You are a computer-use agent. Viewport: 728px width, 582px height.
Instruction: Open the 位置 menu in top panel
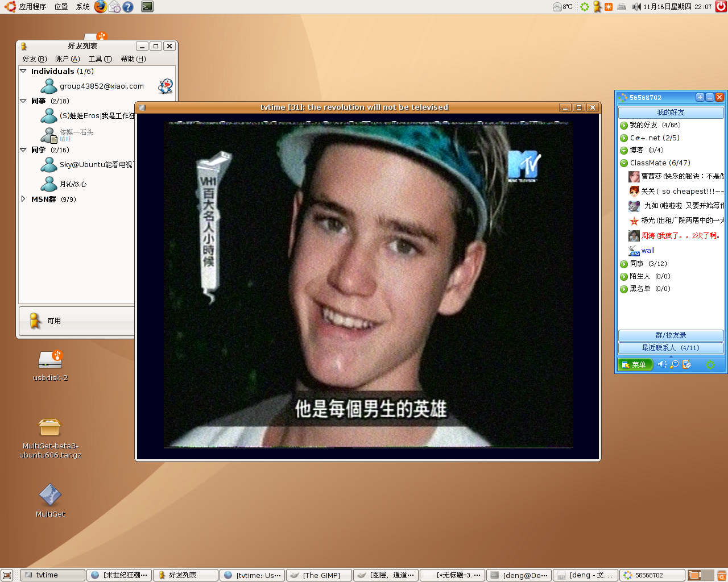pyautogui.click(x=61, y=7)
